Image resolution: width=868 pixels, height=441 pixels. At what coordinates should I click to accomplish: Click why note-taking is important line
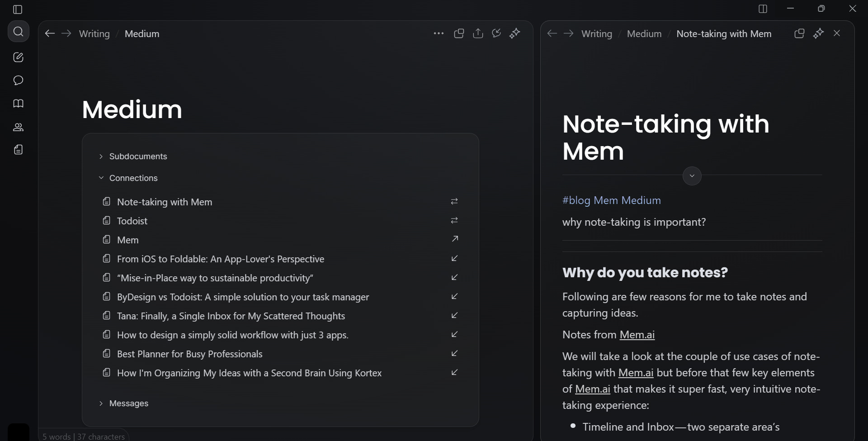point(634,222)
